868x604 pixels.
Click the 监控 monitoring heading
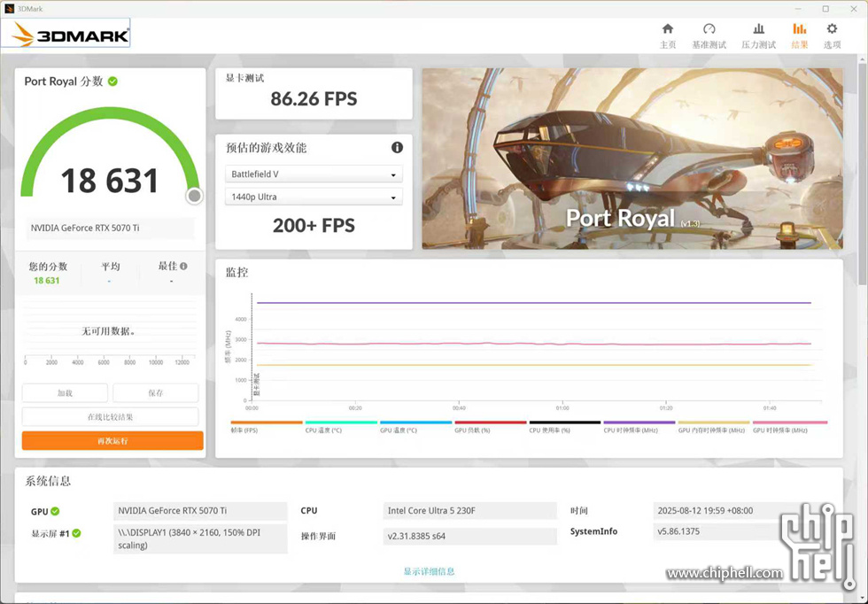pyautogui.click(x=237, y=273)
